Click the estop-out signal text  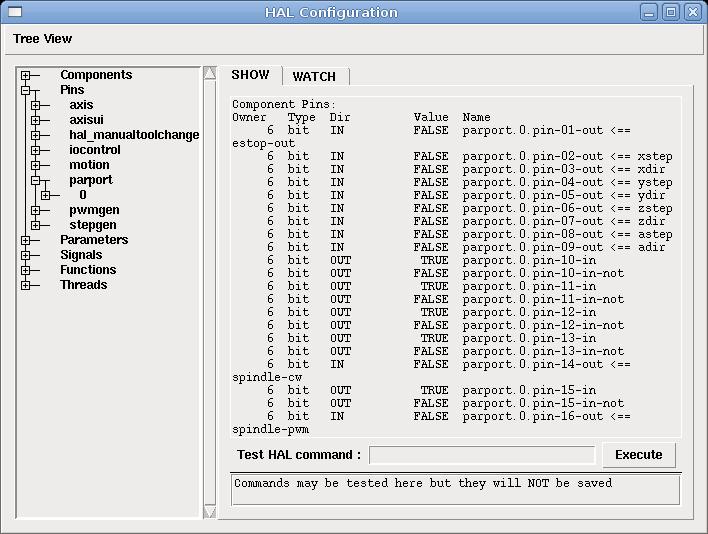click(263, 144)
